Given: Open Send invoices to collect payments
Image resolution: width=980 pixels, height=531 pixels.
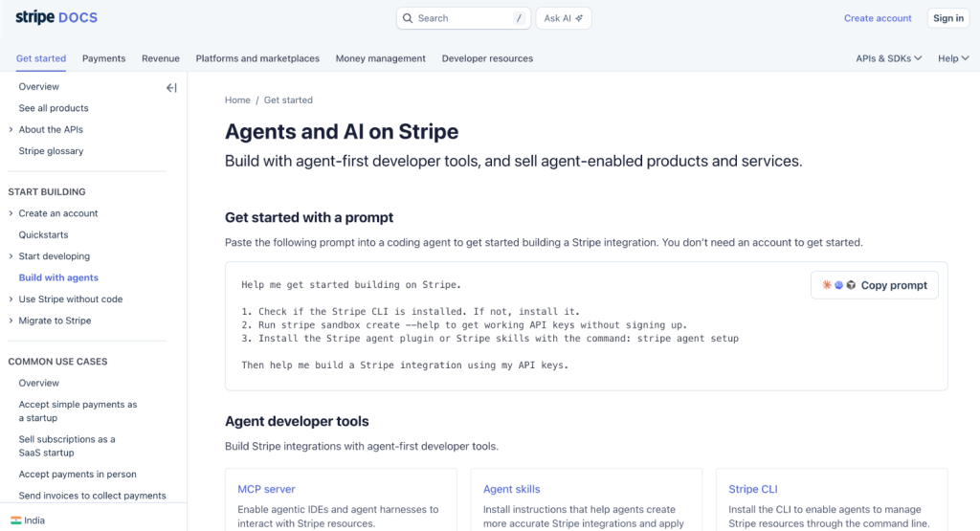Looking at the screenshot, I should [93, 496].
